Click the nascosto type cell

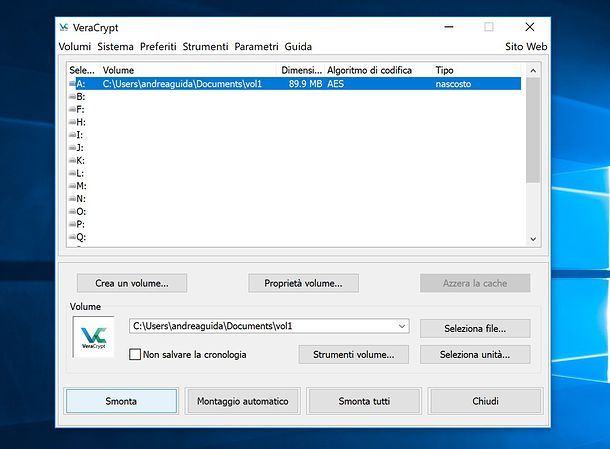point(453,84)
